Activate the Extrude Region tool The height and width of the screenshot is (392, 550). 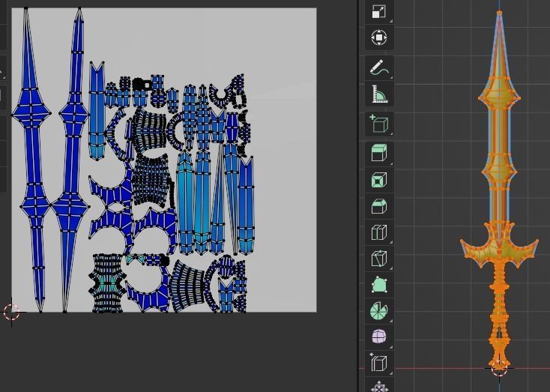379,154
